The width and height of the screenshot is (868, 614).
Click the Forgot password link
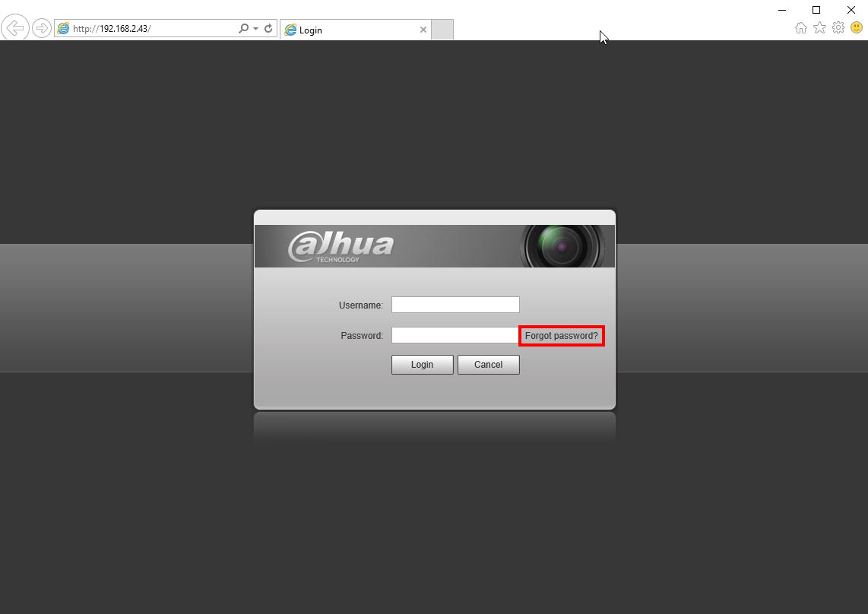coord(561,335)
